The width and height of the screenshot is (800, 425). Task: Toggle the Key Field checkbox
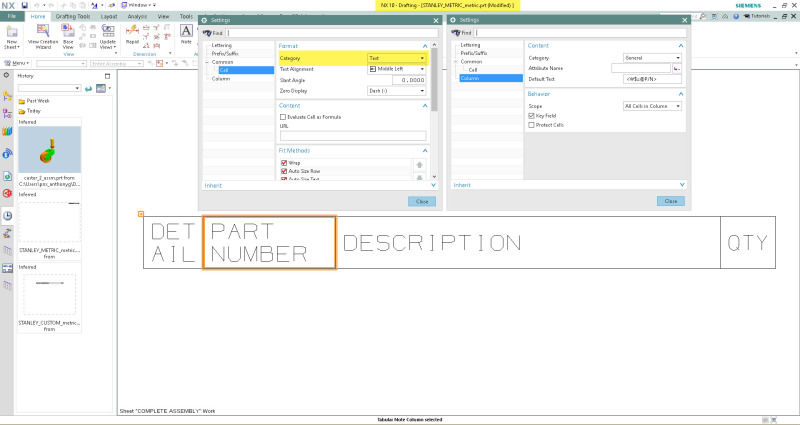pyautogui.click(x=531, y=116)
